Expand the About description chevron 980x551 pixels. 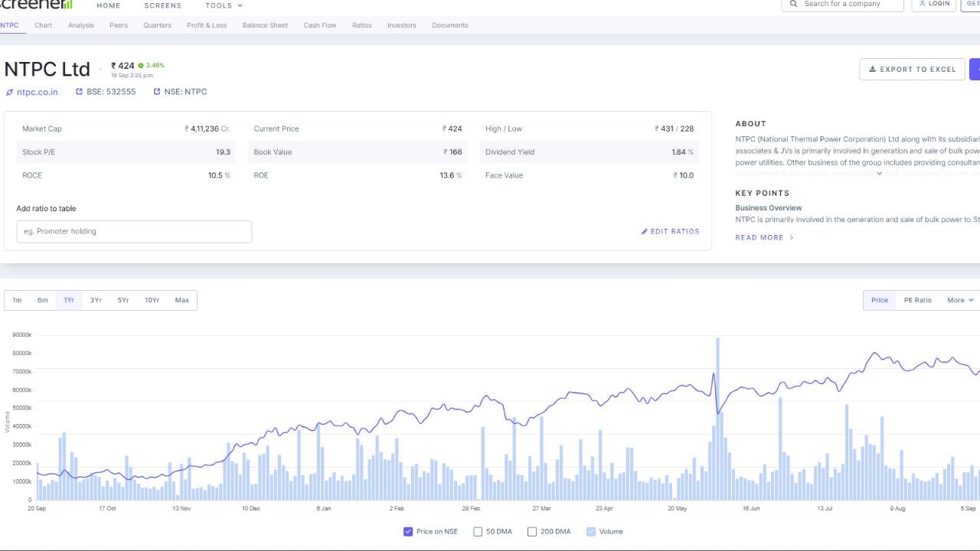(x=879, y=174)
